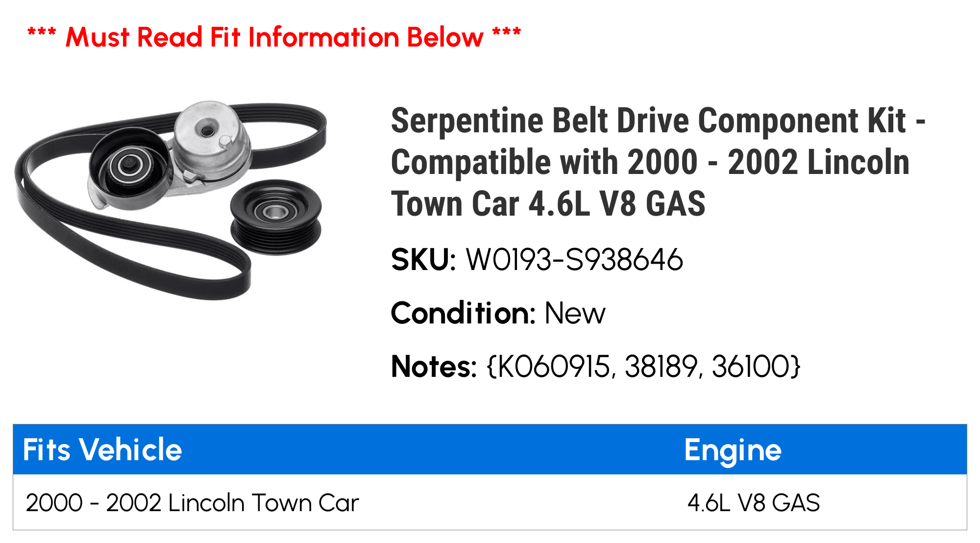The height and width of the screenshot is (543, 980).
Task: Click the grooved idler pulley in the photo
Action: tap(275, 216)
